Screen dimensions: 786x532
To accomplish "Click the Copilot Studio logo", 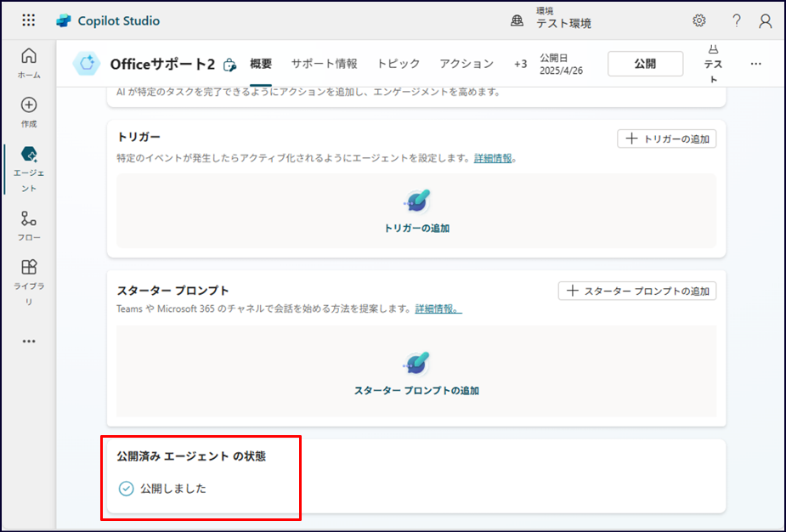I will point(64,20).
